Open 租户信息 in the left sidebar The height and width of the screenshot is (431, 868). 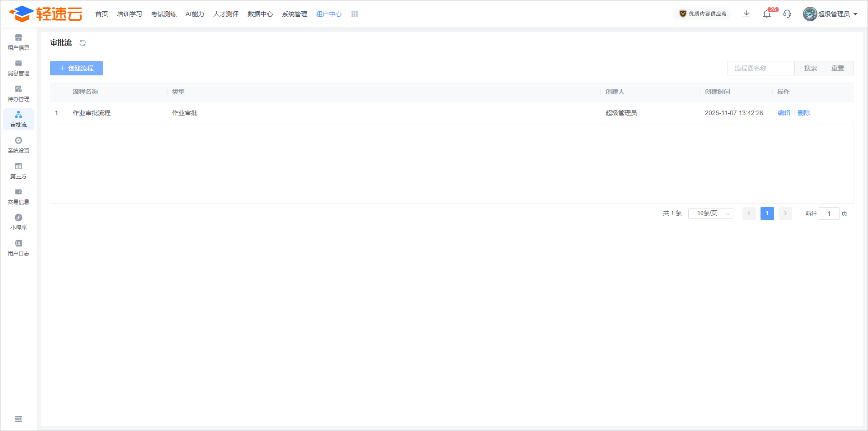pyautogui.click(x=19, y=42)
